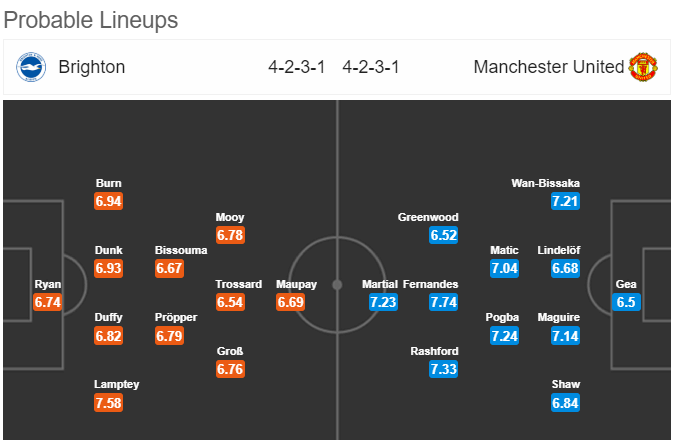
Task: Open player Greenwood's name
Action: coord(428,217)
